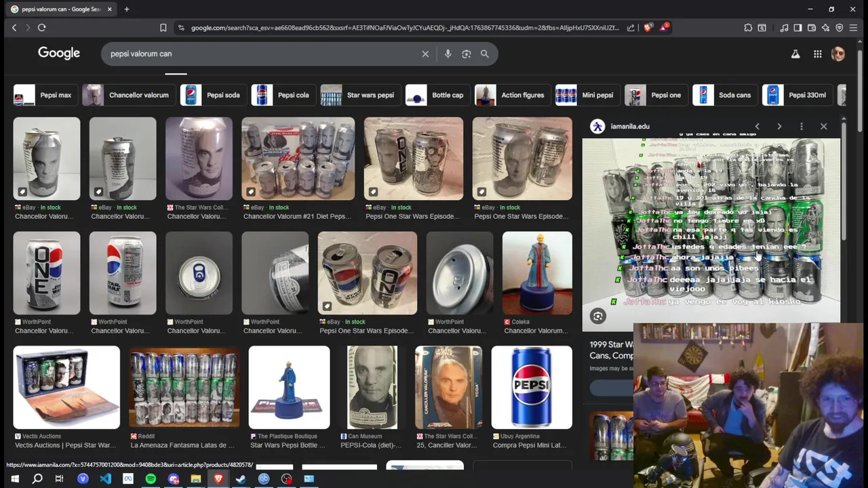The height and width of the screenshot is (488, 868).
Task: Filter images by the 'Pepsi soda' chip
Action: pyautogui.click(x=213, y=95)
